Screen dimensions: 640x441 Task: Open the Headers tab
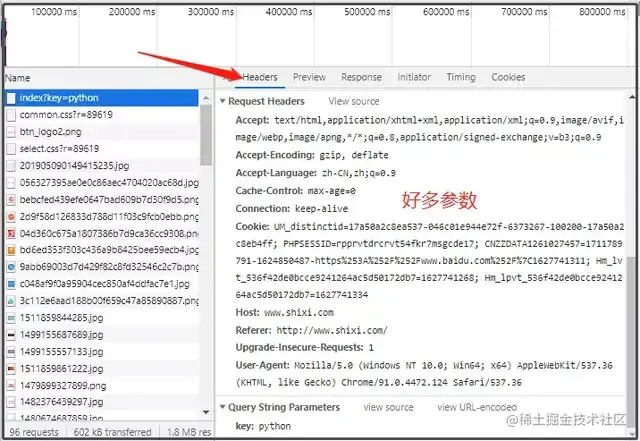tap(260, 77)
